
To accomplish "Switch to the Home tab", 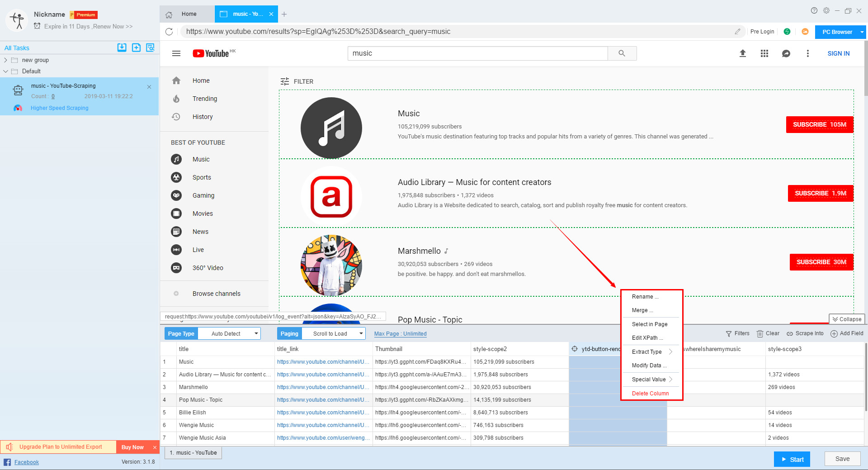I will click(187, 14).
